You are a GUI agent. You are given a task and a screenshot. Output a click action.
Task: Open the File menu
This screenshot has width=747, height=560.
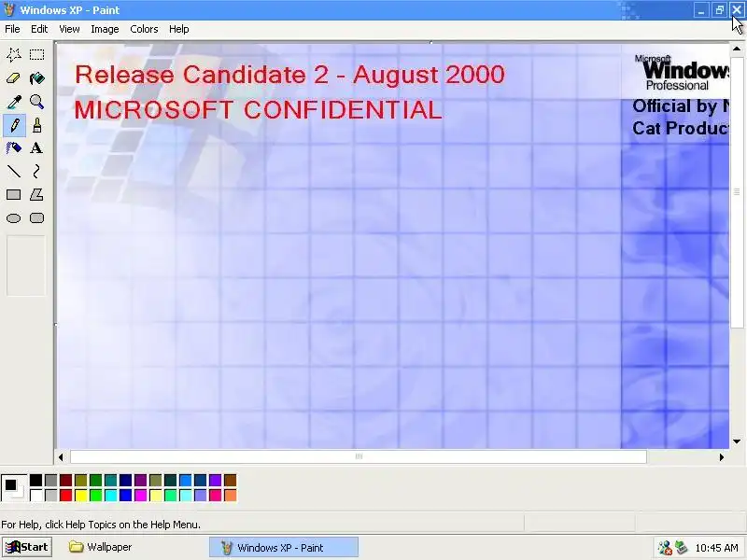coord(12,29)
